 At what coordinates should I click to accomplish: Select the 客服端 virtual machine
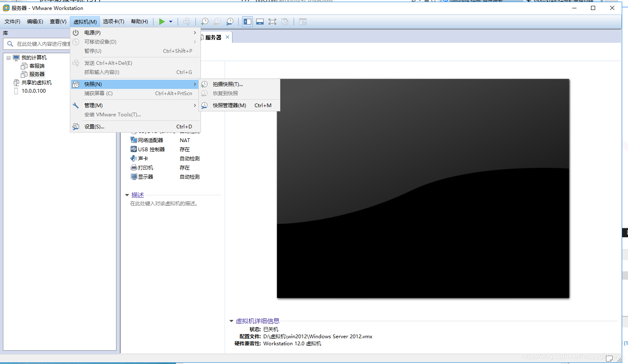[37, 66]
